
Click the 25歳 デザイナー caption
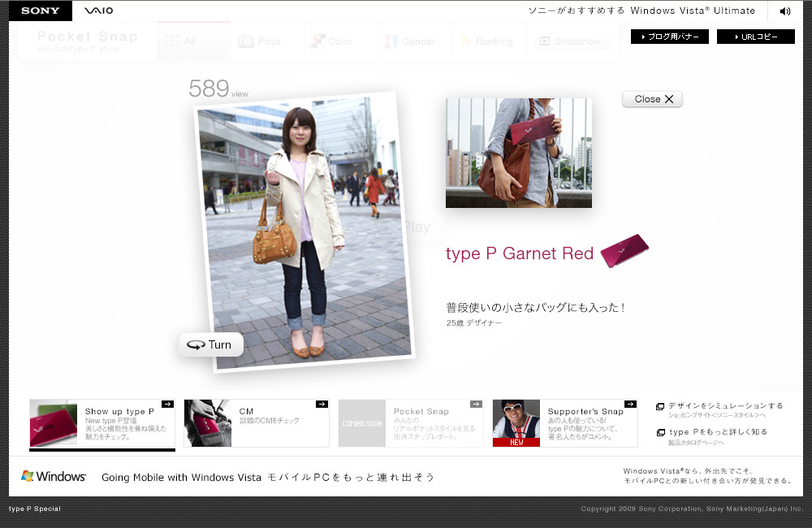coord(474,322)
